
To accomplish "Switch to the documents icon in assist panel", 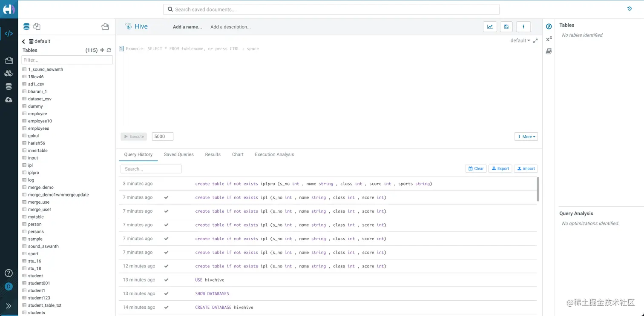I will click(x=37, y=26).
